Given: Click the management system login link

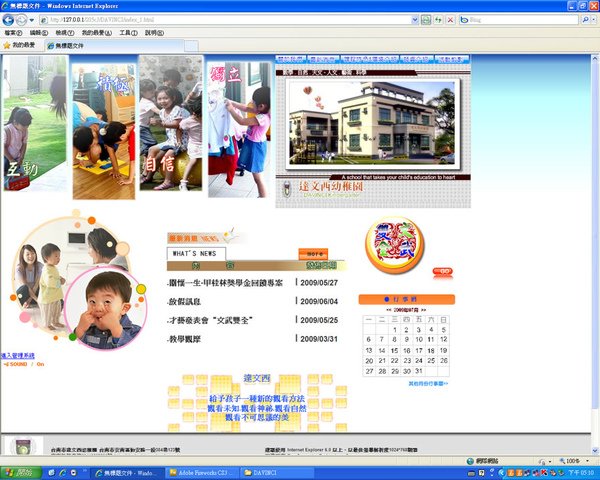Looking at the screenshot, I should (18, 356).
